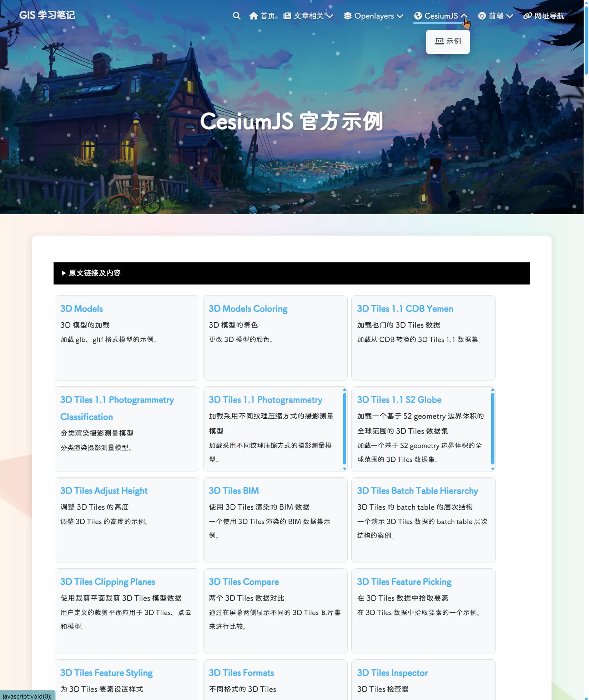Collapse the CesiumJS dropdown
Screen dimensions: 589x700
tap(441, 16)
